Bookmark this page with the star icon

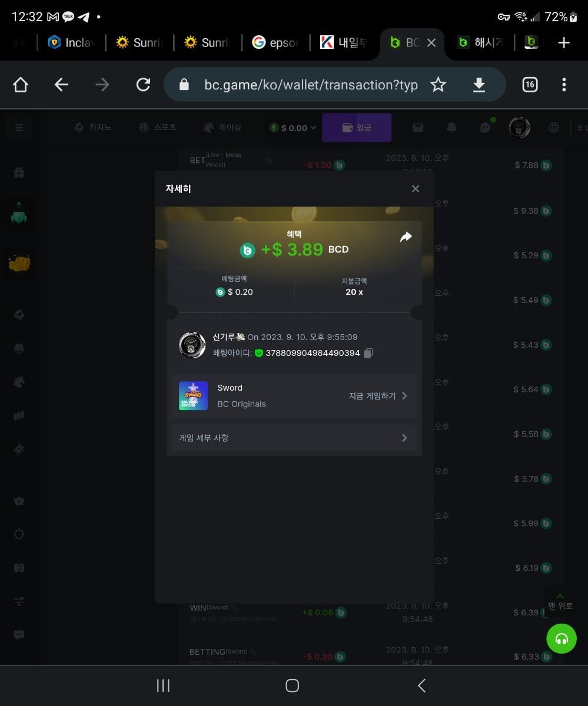click(438, 85)
